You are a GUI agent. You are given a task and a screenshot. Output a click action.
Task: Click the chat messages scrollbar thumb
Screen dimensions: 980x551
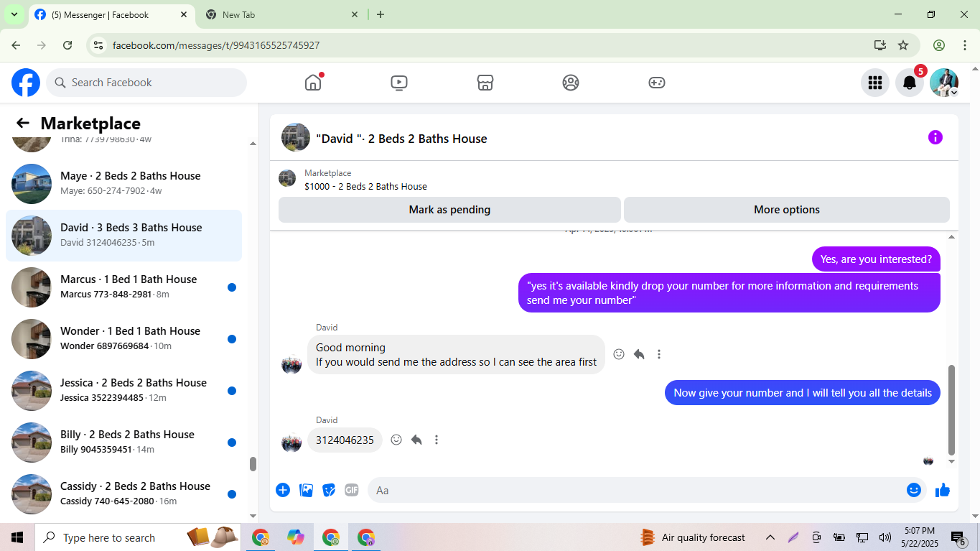click(952, 410)
